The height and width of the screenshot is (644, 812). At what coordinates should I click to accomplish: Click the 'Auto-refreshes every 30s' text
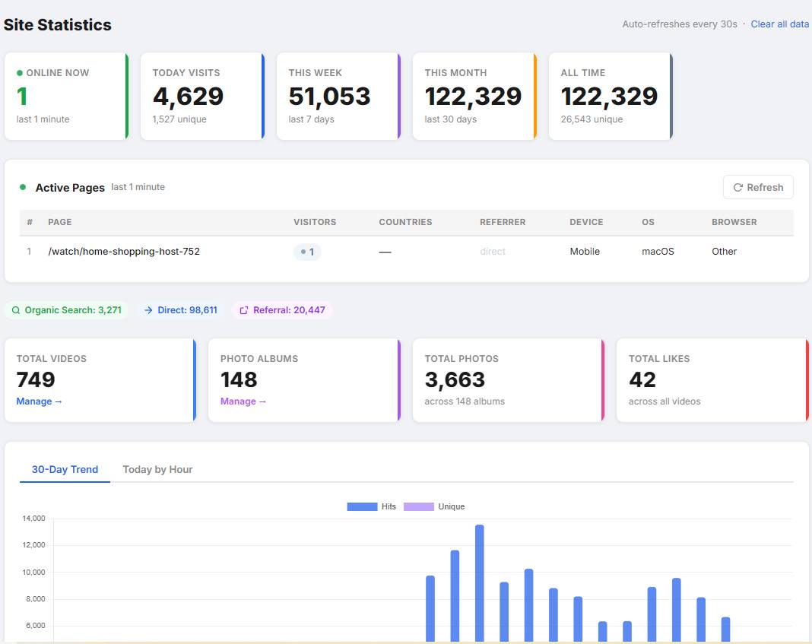(680, 24)
